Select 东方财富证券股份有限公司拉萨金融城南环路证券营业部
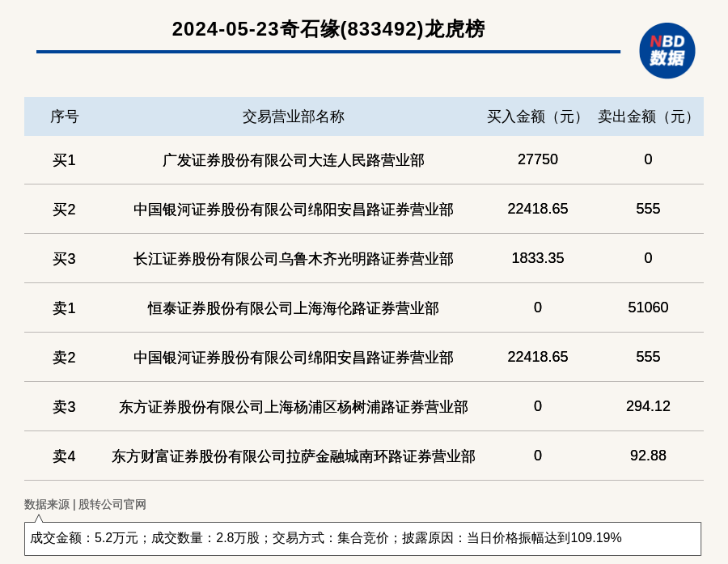Viewport: 728px width, 564px height. click(x=293, y=456)
